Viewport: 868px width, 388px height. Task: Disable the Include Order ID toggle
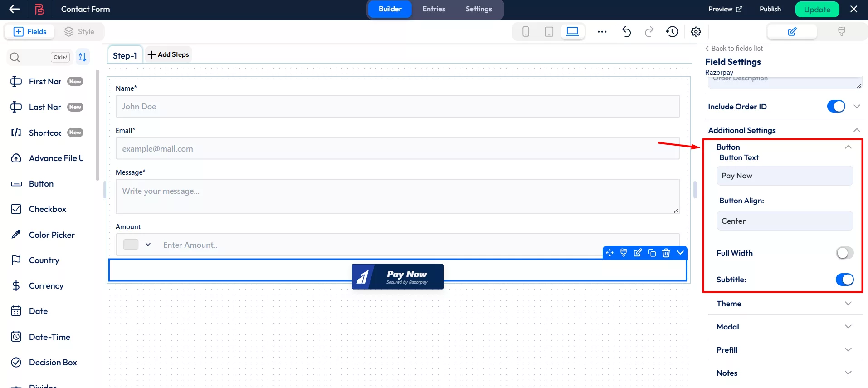pyautogui.click(x=836, y=107)
